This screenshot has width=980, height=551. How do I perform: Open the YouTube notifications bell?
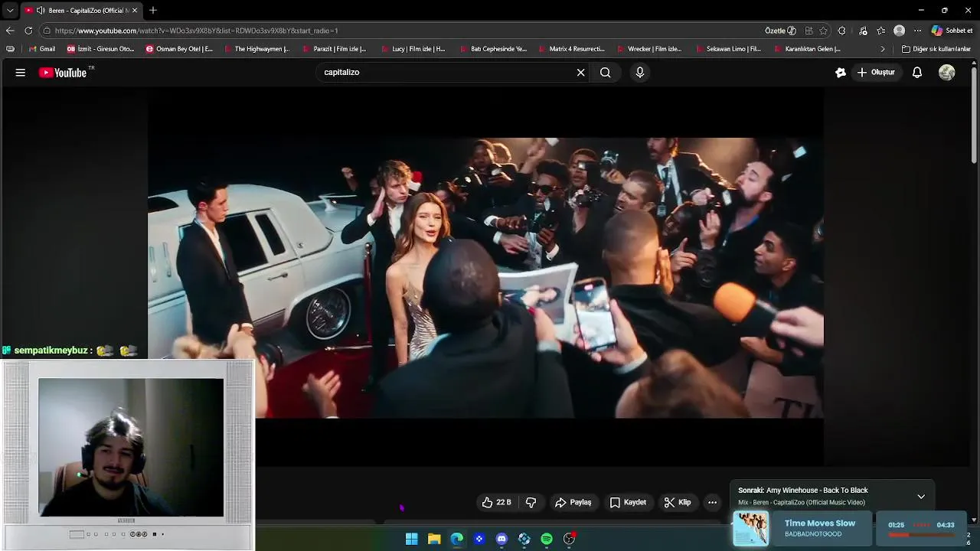click(x=917, y=73)
